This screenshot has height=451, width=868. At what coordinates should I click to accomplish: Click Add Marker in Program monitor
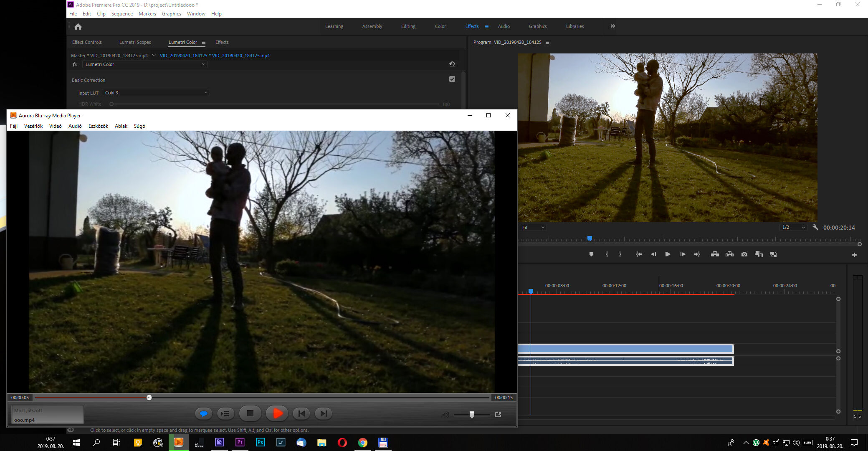tap(591, 254)
